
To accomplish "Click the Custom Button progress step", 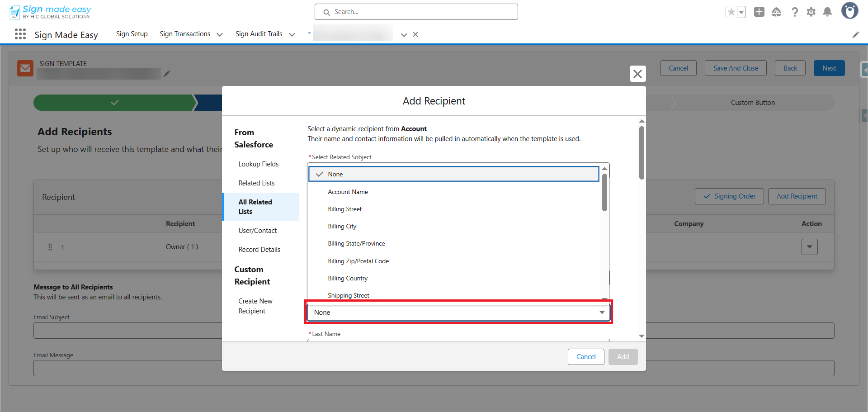I will tap(753, 103).
